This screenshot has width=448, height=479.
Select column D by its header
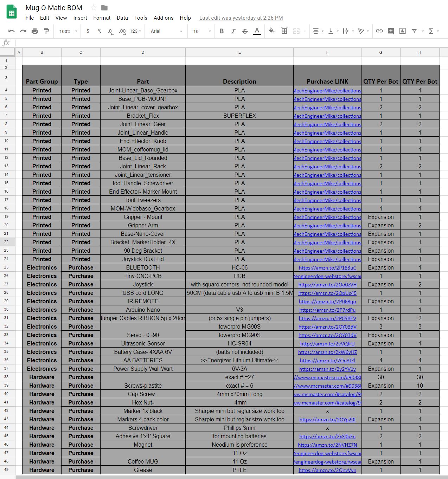(x=143, y=52)
